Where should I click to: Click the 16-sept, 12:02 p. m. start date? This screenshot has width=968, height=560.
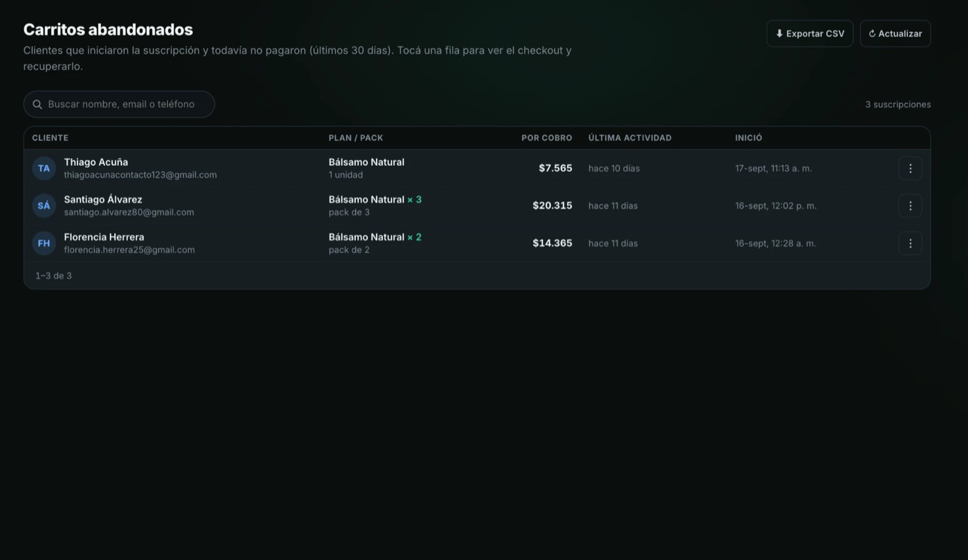click(776, 205)
